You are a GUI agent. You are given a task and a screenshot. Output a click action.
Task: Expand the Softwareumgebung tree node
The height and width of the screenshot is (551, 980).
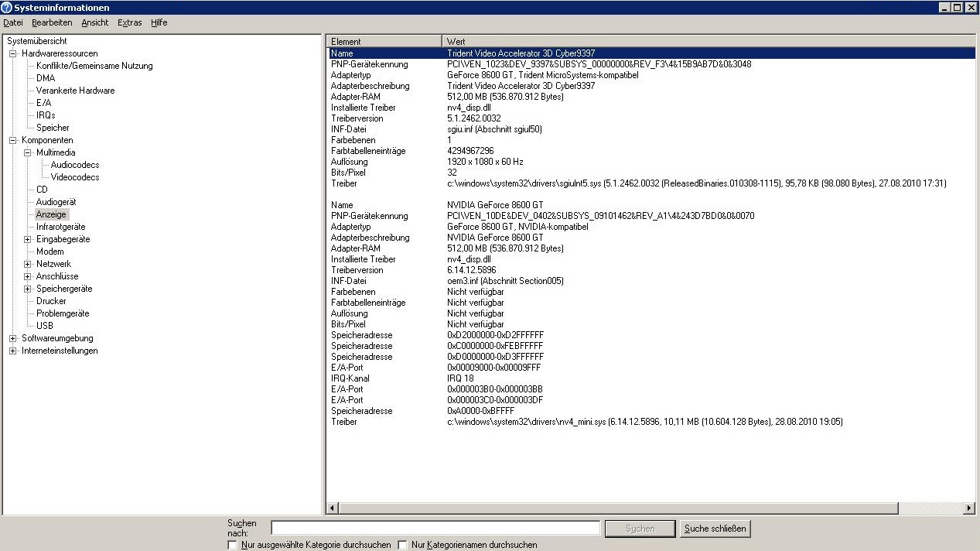tap(13, 338)
